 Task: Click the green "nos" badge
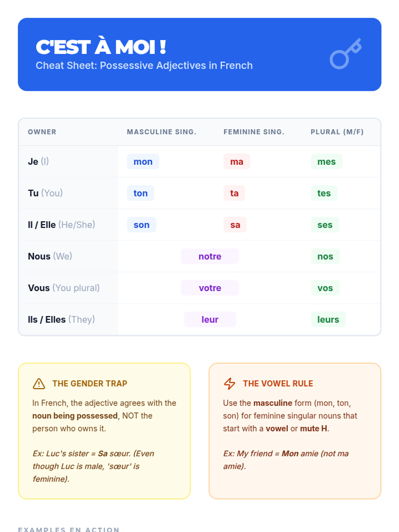coord(325,256)
